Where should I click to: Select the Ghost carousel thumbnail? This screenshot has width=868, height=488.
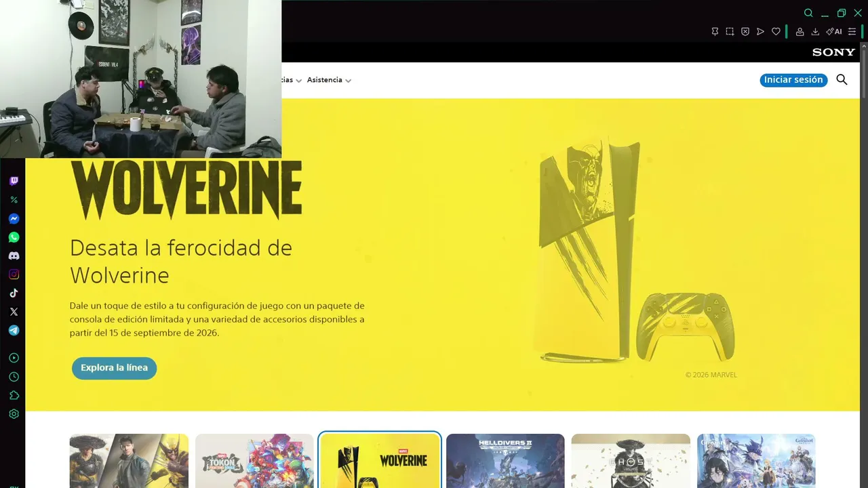pos(631,461)
